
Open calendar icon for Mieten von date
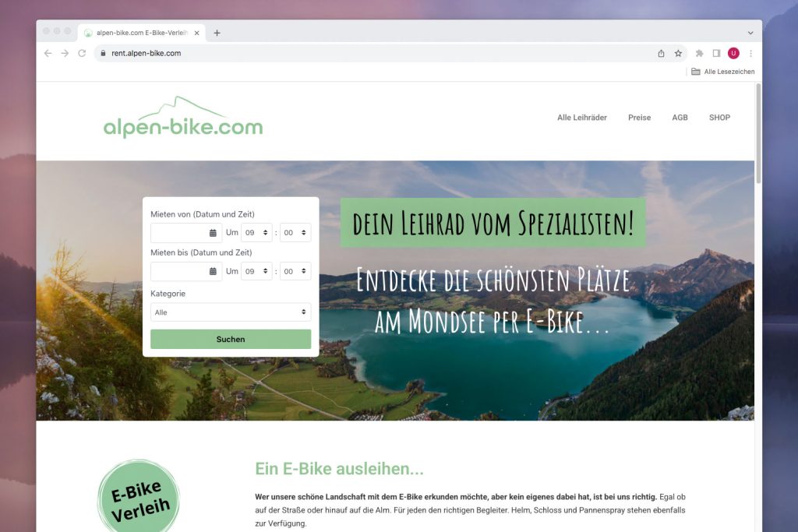pos(213,233)
